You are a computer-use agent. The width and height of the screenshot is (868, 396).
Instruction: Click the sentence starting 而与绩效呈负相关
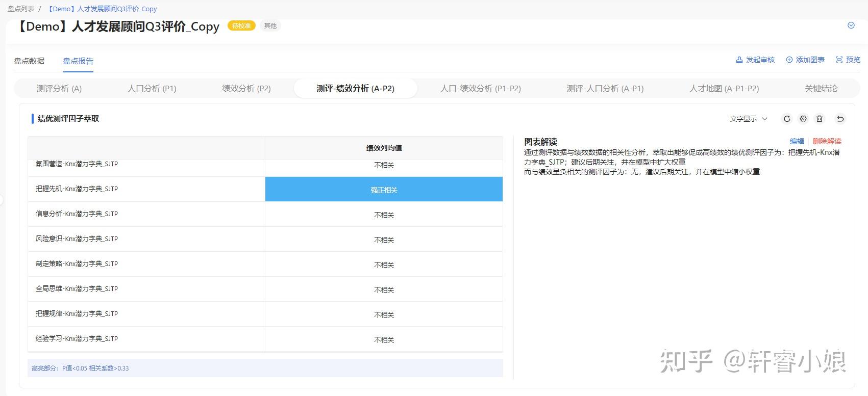642,172
